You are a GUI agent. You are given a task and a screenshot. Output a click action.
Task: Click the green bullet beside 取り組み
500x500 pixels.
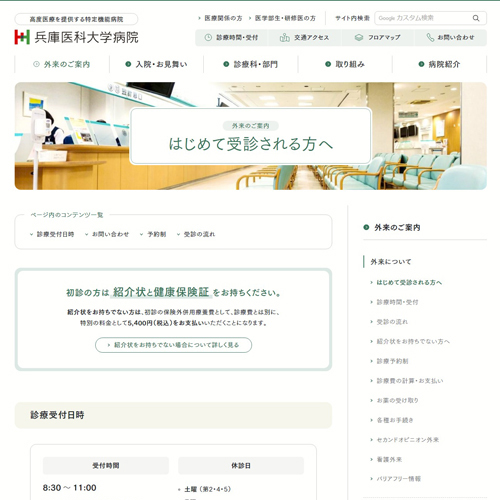pyautogui.click(x=328, y=64)
